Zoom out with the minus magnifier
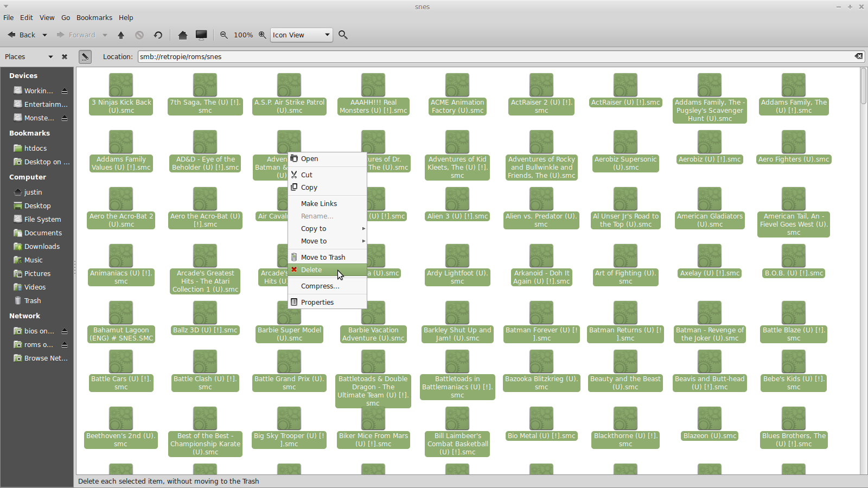The width and height of the screenshot is (868, 488). tap(224, 35)
